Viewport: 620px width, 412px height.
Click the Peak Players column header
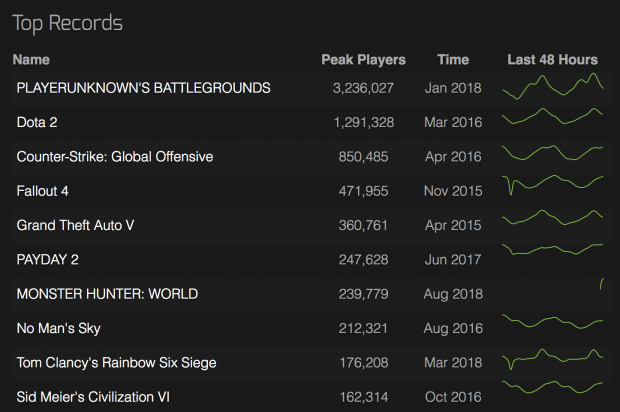[x=363, y=60]
